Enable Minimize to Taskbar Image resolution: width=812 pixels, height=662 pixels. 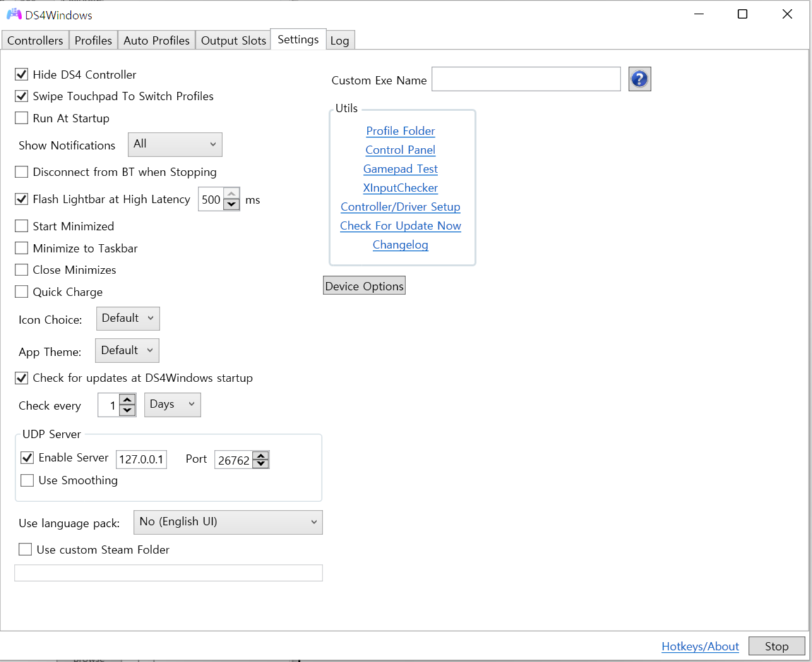(21, 248)
